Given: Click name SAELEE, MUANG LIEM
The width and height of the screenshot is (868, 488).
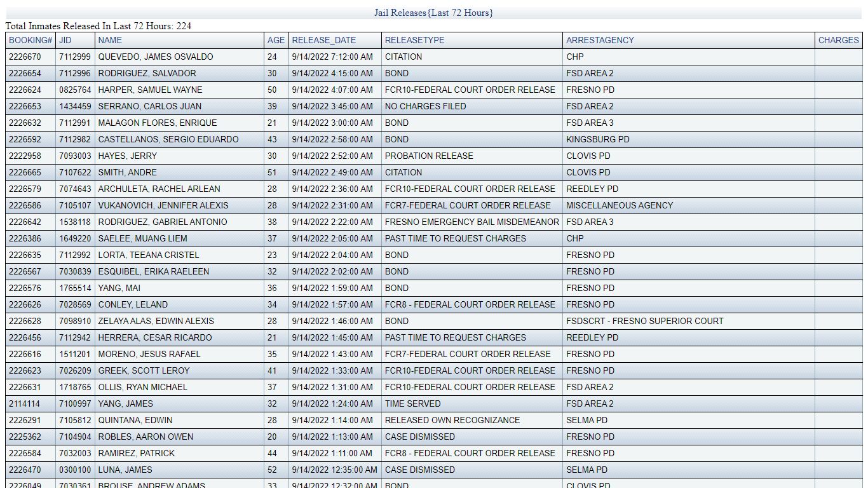Looking at the screenshot, I should point(142,238).
